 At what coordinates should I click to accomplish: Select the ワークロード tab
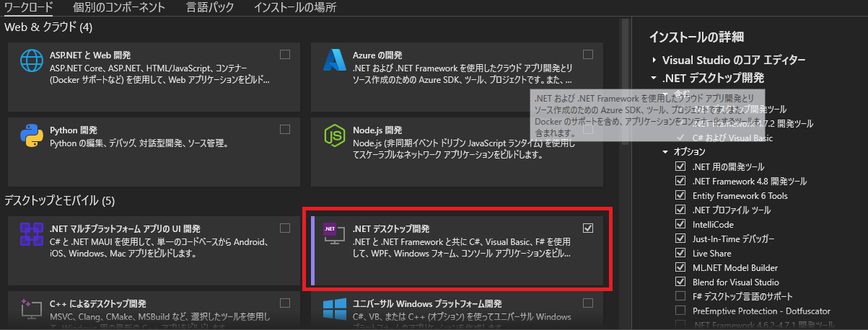coord(29,8)
